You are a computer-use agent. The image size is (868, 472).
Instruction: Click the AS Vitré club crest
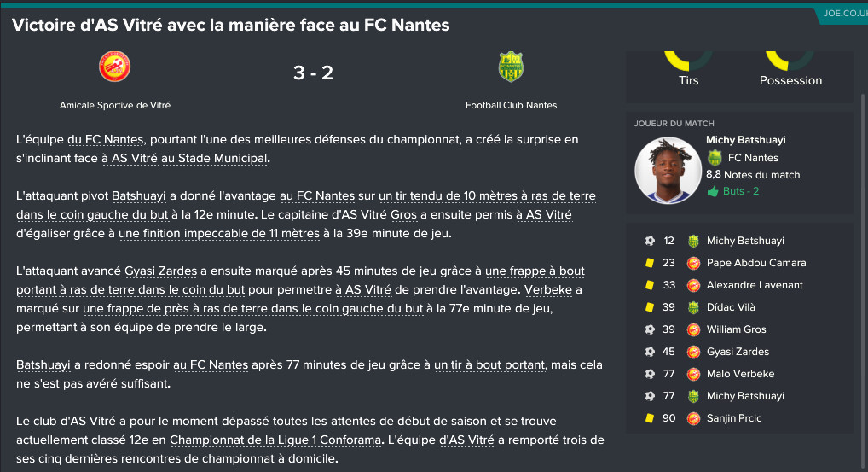pyautogui.click(x=114, y=67)
